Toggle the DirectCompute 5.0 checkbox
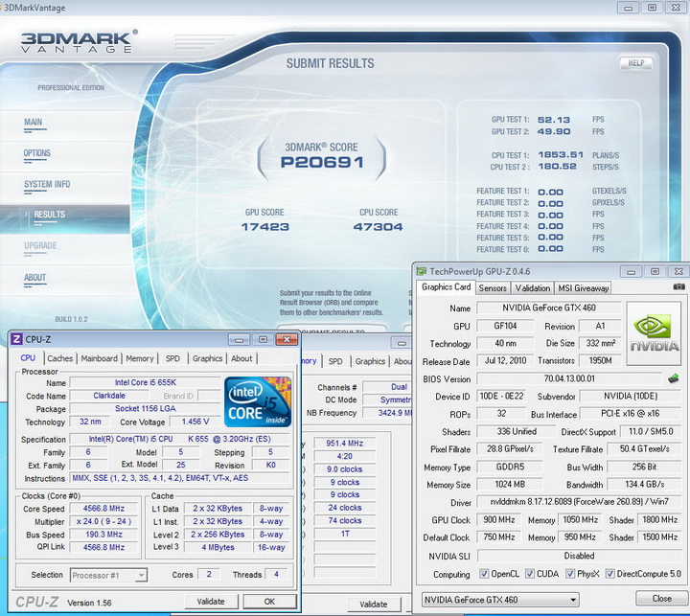 (609, 573)
